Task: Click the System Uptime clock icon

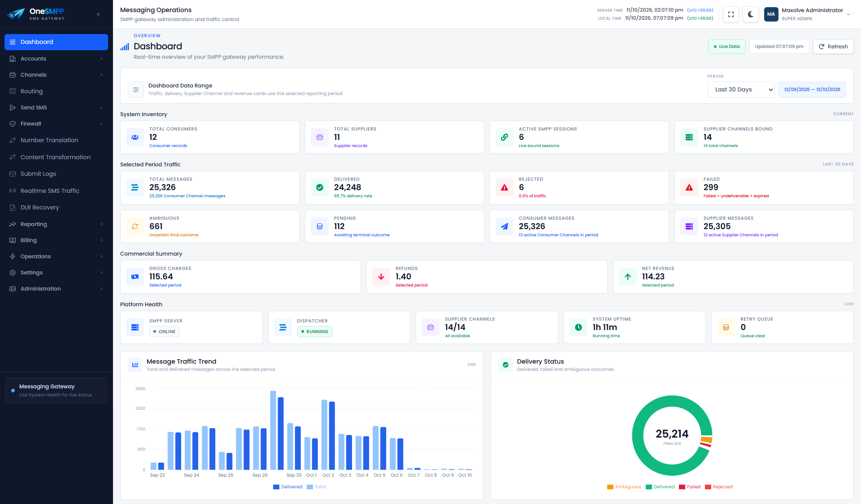Action: [578, 327]
